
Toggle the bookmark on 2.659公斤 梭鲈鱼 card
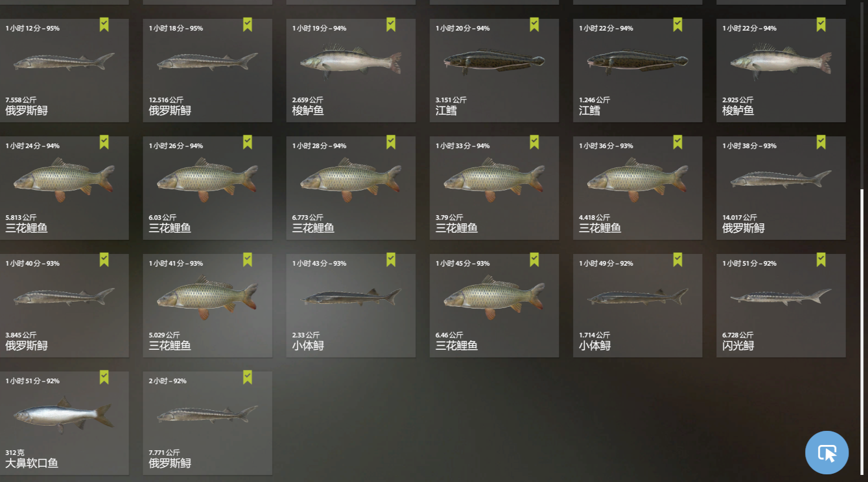391,25
